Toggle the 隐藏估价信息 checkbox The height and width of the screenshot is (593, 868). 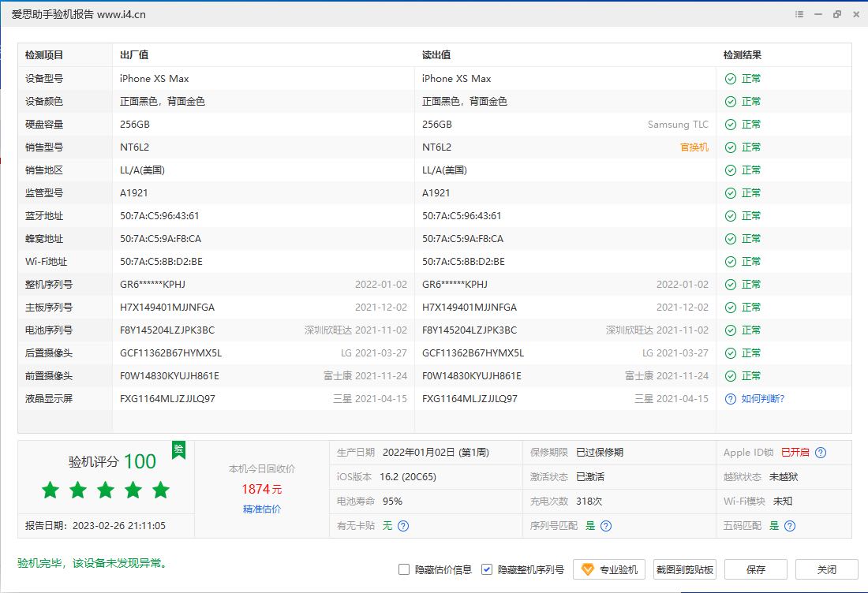[x=404, y=569]
